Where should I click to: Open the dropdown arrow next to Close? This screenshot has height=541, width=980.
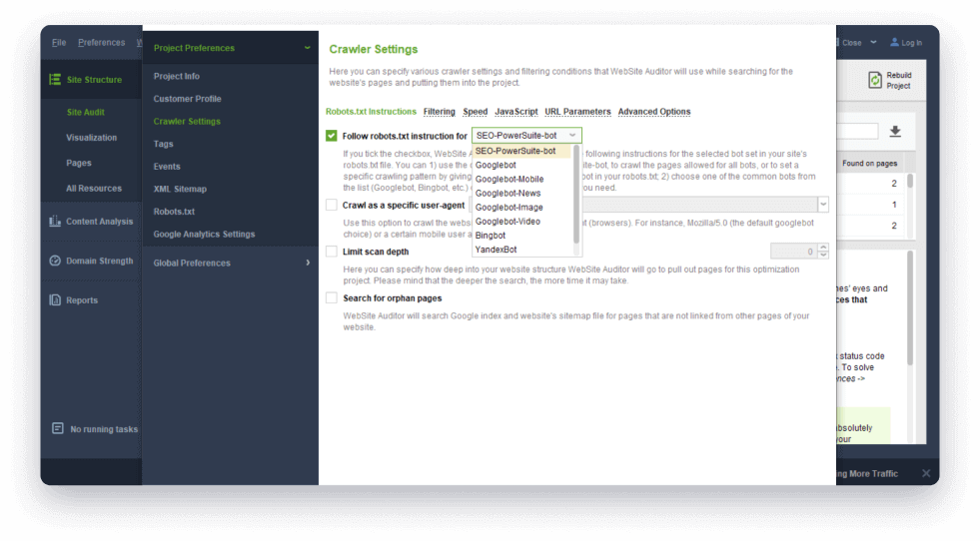(x=873, y=43)
